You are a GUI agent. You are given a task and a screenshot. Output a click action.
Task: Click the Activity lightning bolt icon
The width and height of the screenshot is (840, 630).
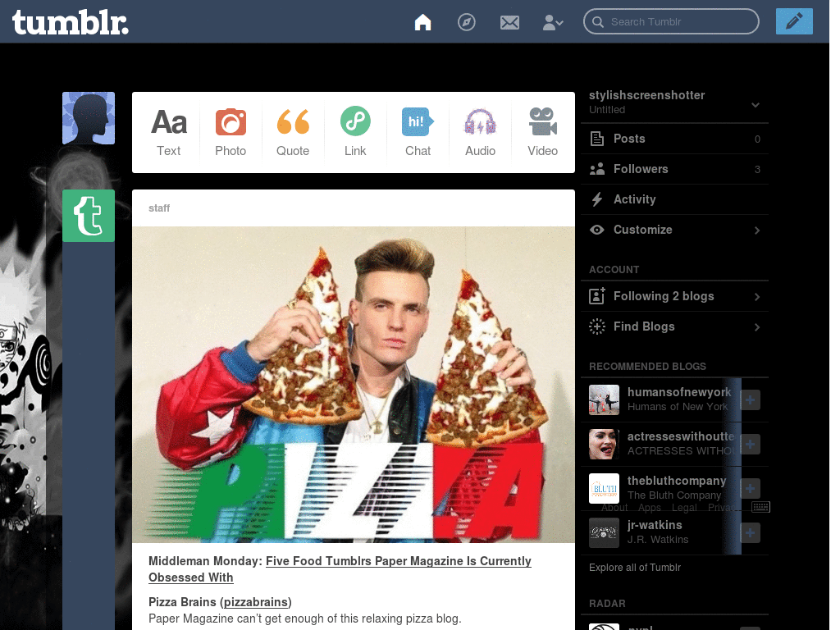[597, 199]
